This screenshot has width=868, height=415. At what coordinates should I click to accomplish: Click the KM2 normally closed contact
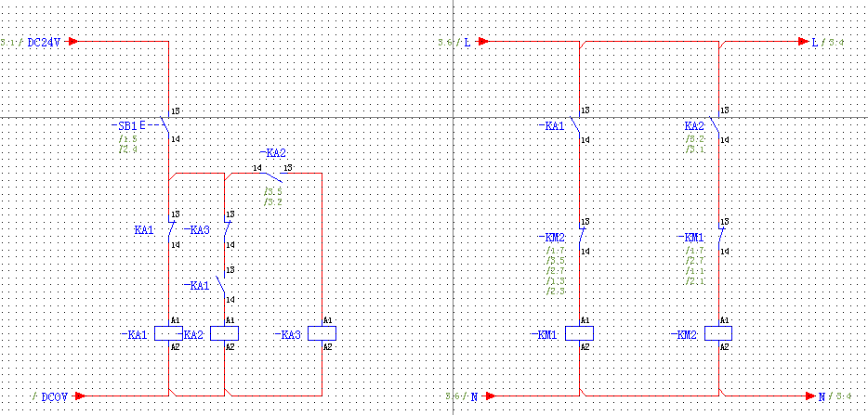pyautogui.click(x=581, y=237)
